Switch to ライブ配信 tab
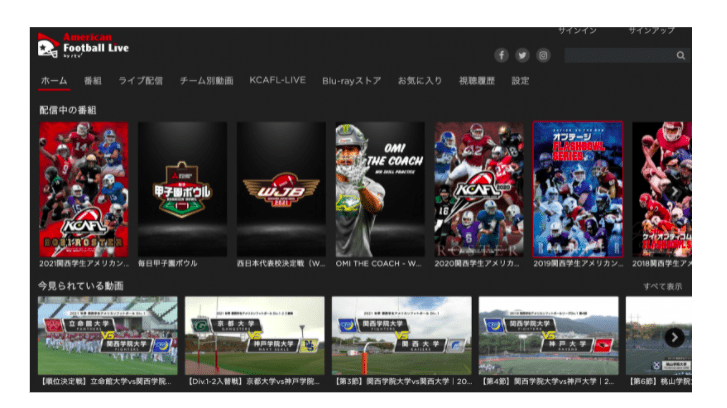Viewport: 727px width, 408px height. 140,81
